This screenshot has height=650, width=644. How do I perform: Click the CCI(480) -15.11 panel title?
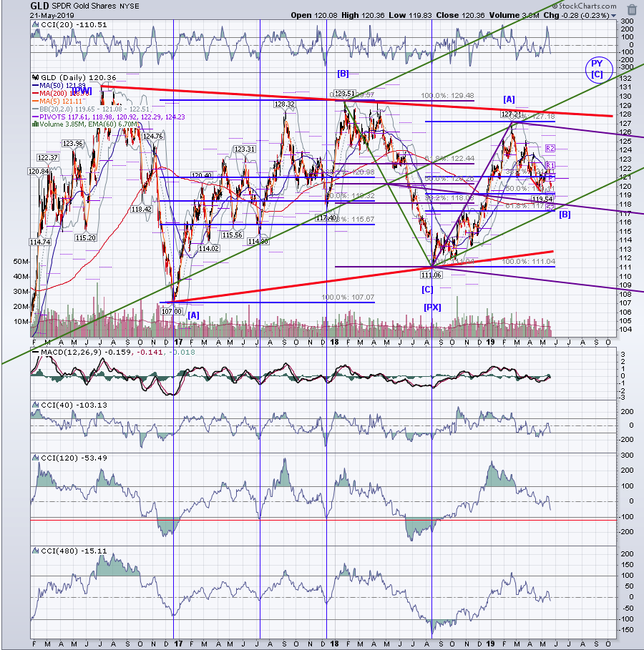[74, 551]
